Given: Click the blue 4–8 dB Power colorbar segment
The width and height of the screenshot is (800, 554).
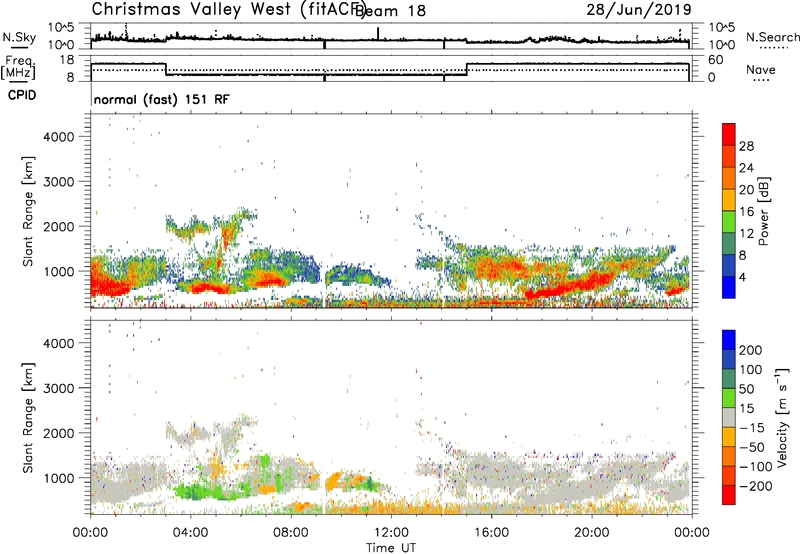Looking at the screenshot, I should pos(729,266).
